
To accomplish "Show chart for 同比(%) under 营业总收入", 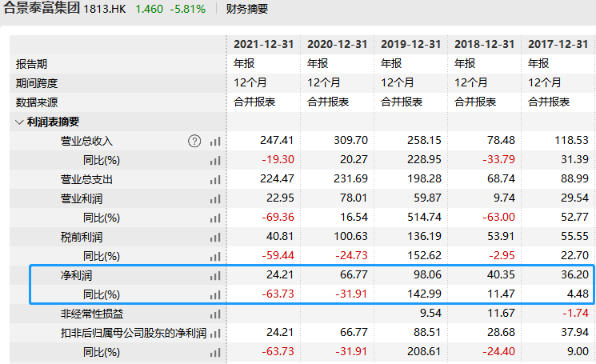I will pyautogui.click(x=215, y=161).
